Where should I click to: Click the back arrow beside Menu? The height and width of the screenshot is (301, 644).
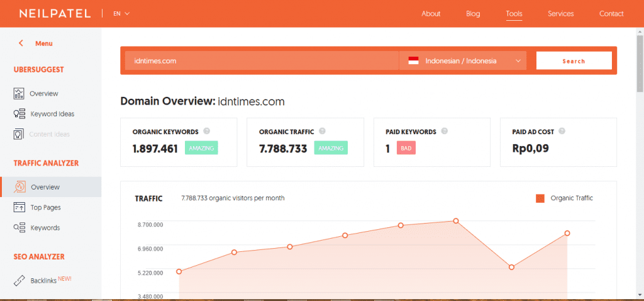click(21, 43)
